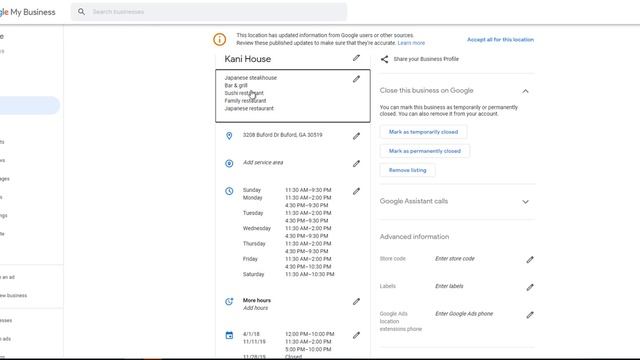
Task: Click Bar & grill category
Action: [x=236, y=85]
